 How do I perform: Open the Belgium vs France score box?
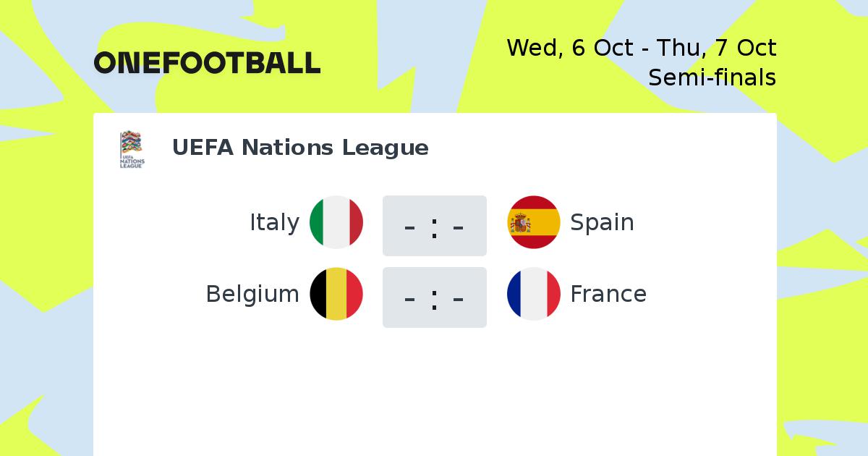pos(435,297)
